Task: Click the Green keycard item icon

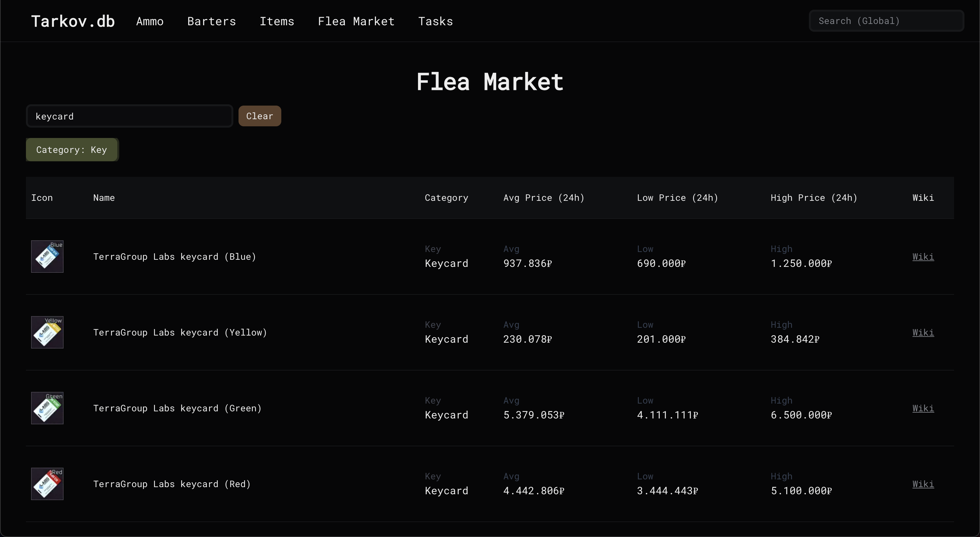Action: coord(47,408)
